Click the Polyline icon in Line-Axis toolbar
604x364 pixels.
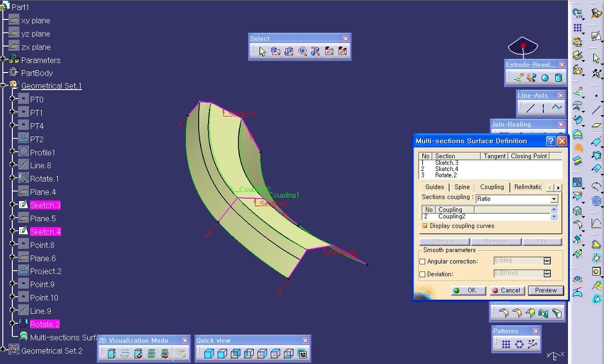tap(557, 108)
